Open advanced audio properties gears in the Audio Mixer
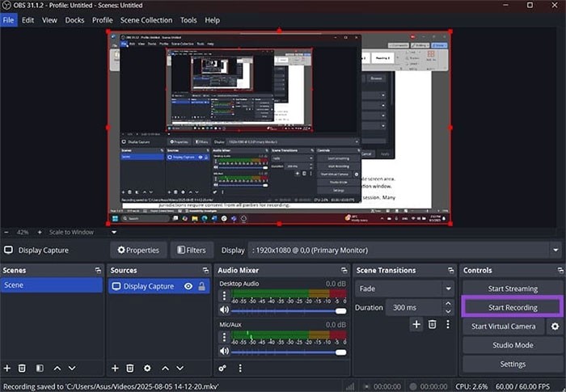The image size is (566, 392). pyautogui.click(x=222, y=368)
